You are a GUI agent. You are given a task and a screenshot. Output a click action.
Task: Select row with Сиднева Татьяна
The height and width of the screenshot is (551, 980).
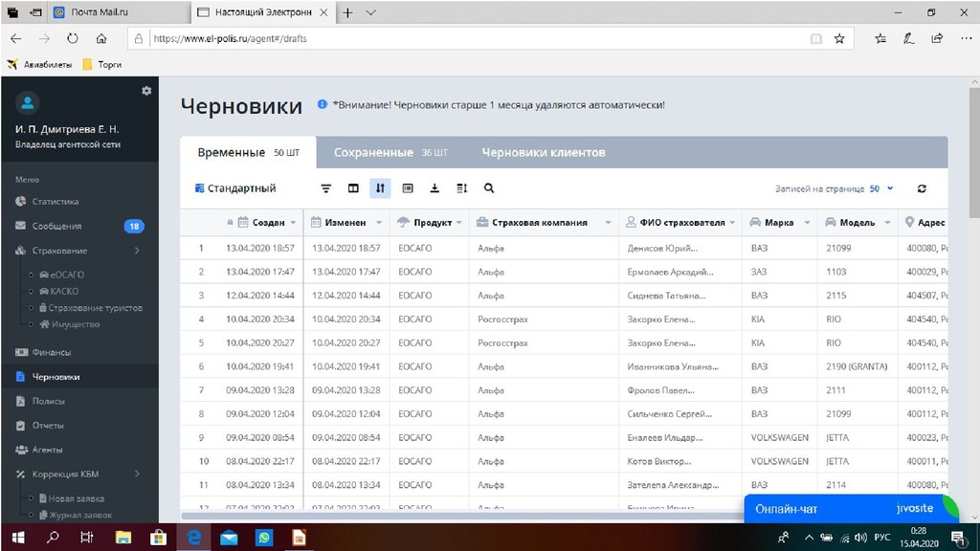(x=564, y=296)
